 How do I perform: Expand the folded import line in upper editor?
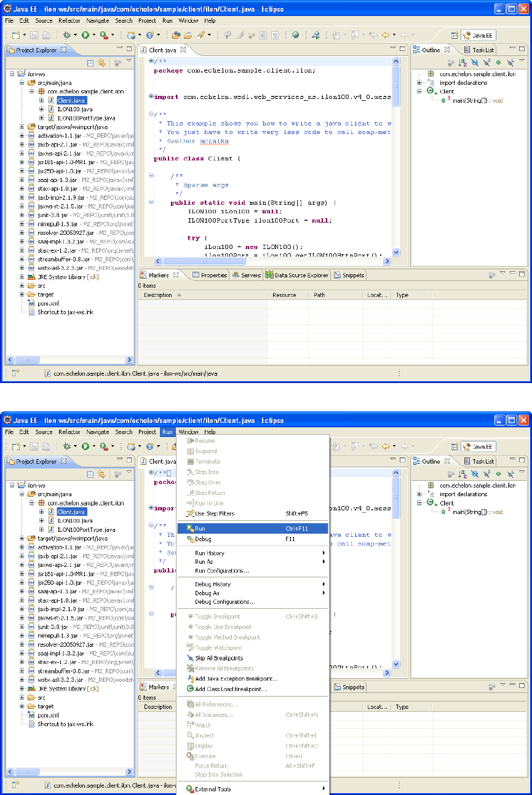pos(151,97)
